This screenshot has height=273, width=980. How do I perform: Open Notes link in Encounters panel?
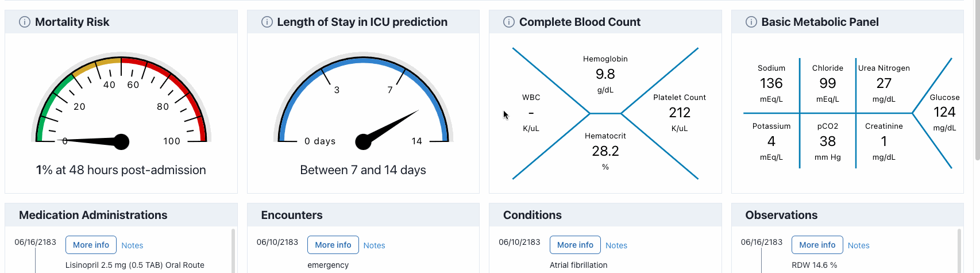(374, 245)
